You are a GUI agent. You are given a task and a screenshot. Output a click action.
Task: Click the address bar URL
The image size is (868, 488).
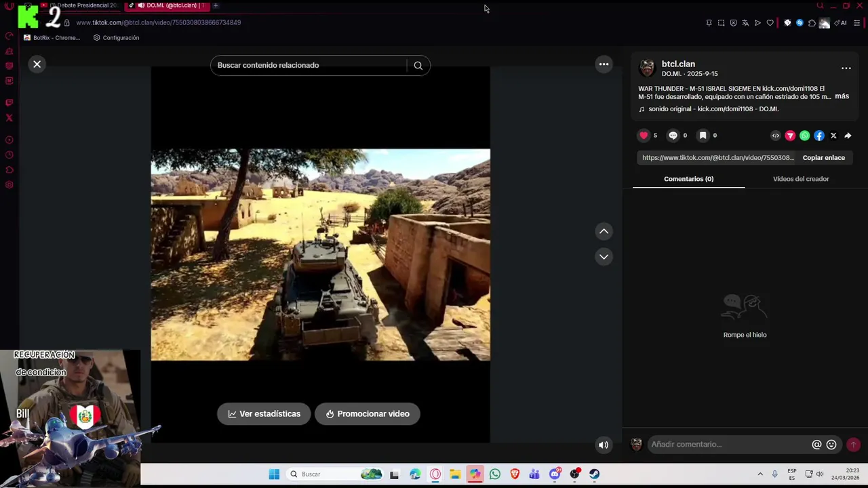158,22
